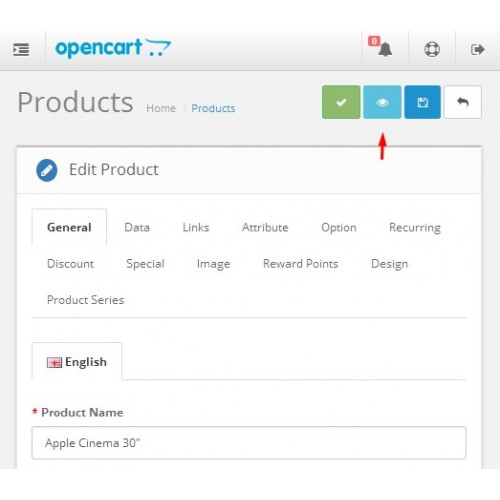Screen dimensions: 500x500
Task: Click into the Product Name field
Action: click(249, 443)
